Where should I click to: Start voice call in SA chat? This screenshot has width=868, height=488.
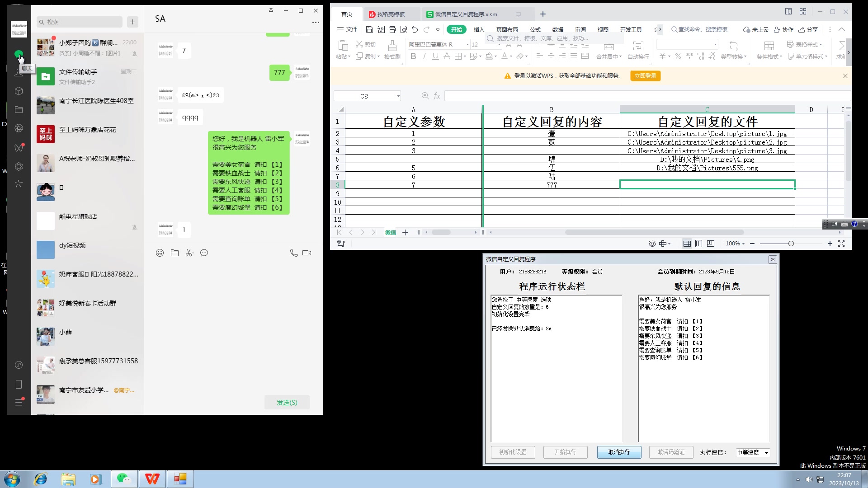294,253
